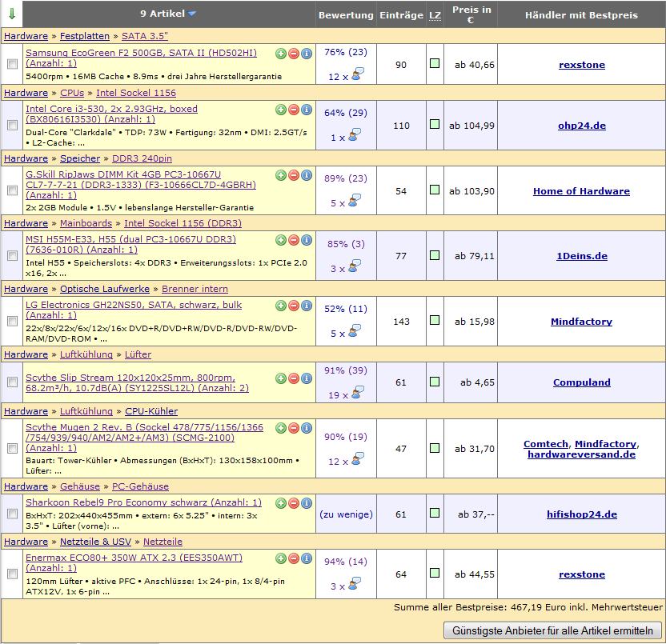This screenshot has width=666, height=644.
Task: Click plus icon for G.Skill RipJaws kit
Action: point(281,175)
